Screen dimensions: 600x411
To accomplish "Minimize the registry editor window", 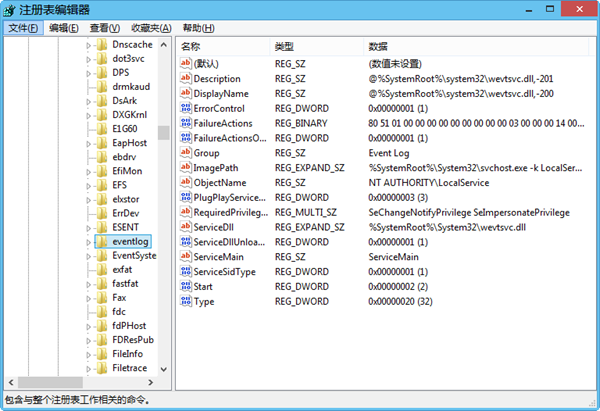I will point(529,9).
